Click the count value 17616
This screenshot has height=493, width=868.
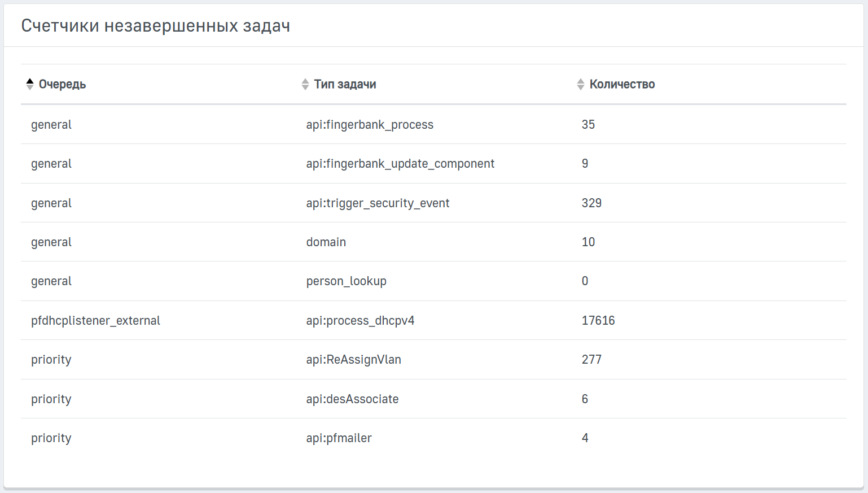point(598,321)
